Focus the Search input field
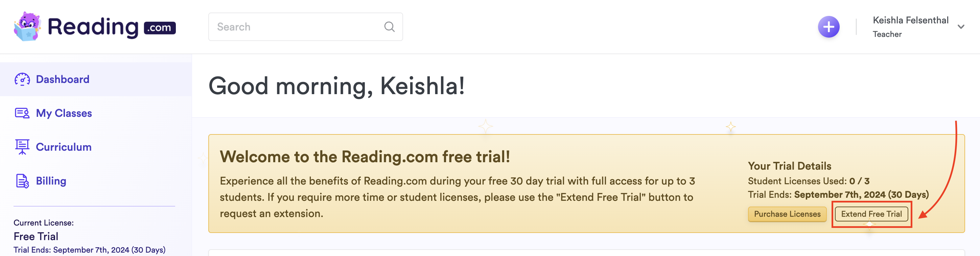980x256 pixels. (297, 27)
